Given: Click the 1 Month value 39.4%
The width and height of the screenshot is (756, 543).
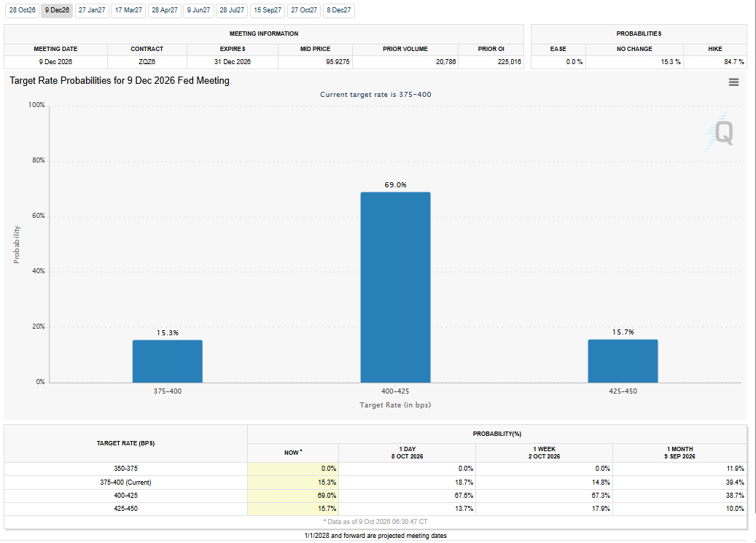Looking at the screenshot, I should [735, 483].
